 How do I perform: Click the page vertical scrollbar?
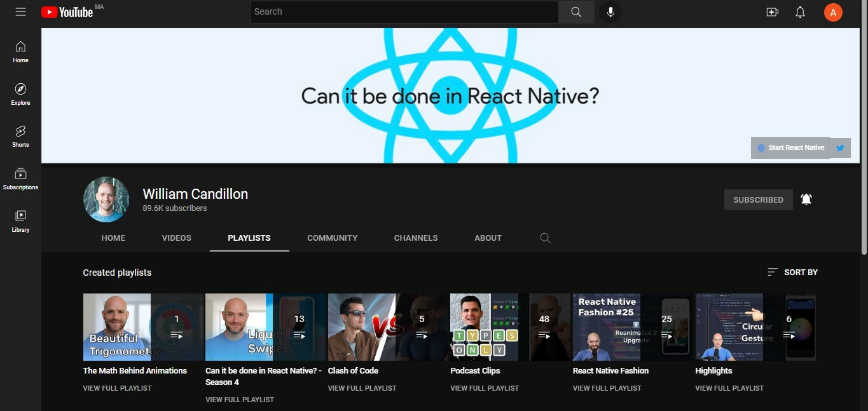tap(864, 127)
